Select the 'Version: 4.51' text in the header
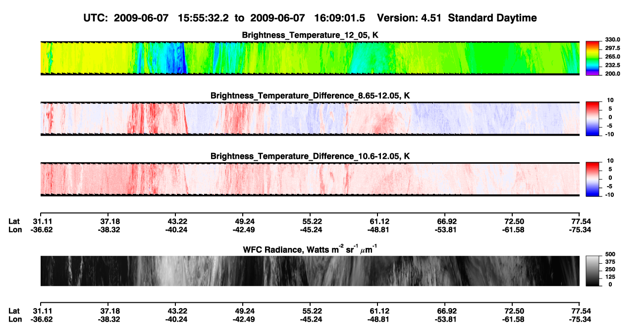This screenshot has width=644, height=330. coord(409,18)
